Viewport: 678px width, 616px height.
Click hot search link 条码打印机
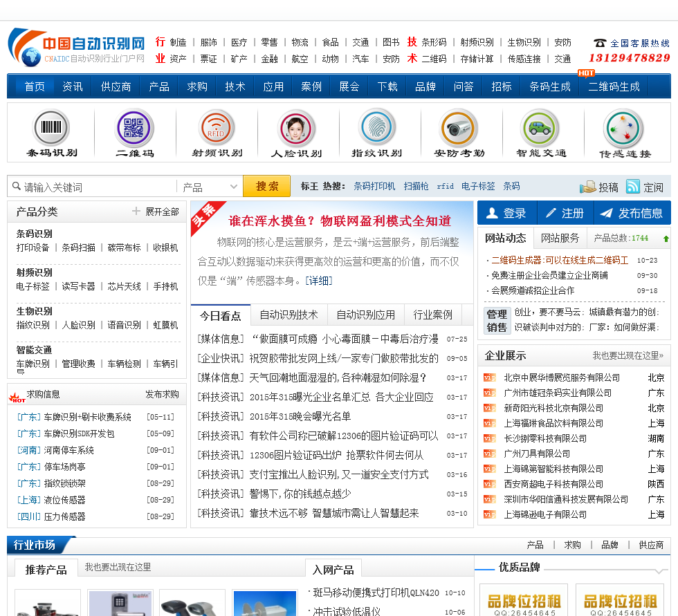pos(374,186)
